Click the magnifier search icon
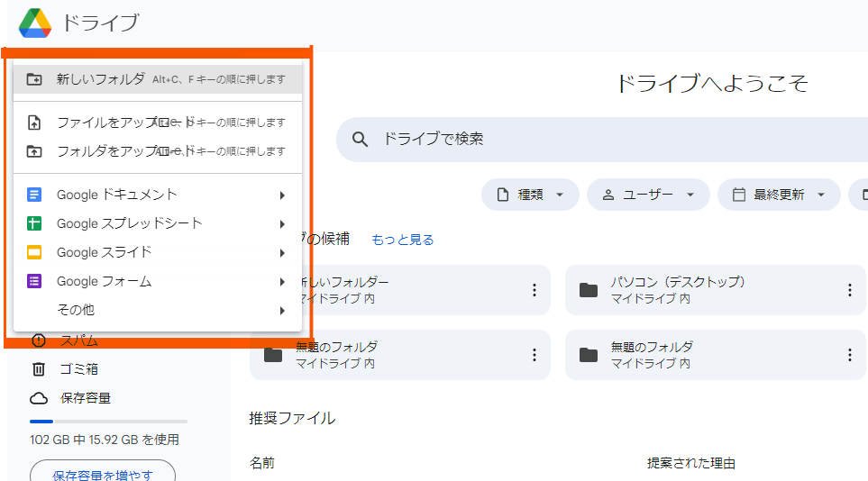 (x=360, y=140)
